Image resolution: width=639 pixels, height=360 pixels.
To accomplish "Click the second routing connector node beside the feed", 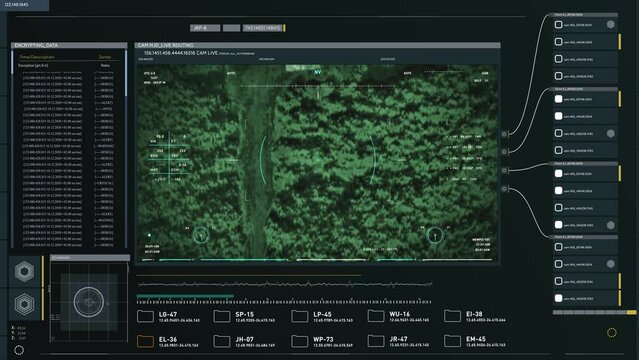I will [x=505, y=152].
